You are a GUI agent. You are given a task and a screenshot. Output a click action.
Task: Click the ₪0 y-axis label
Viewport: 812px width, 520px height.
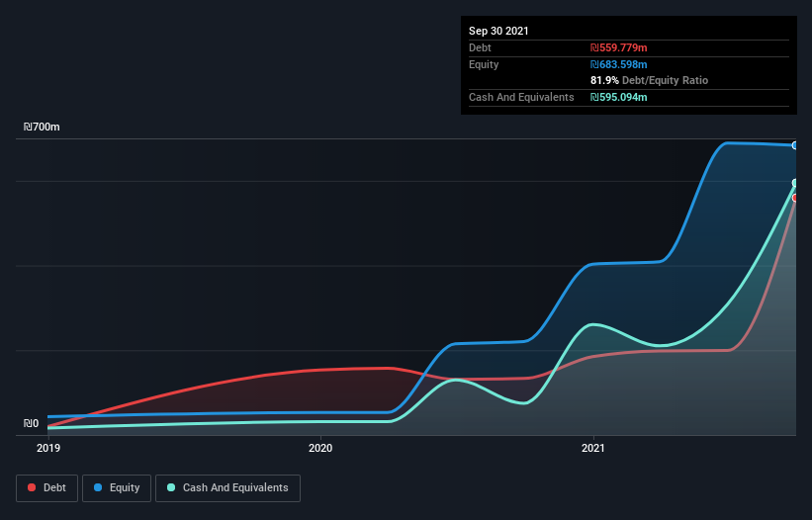coord(31,423)
